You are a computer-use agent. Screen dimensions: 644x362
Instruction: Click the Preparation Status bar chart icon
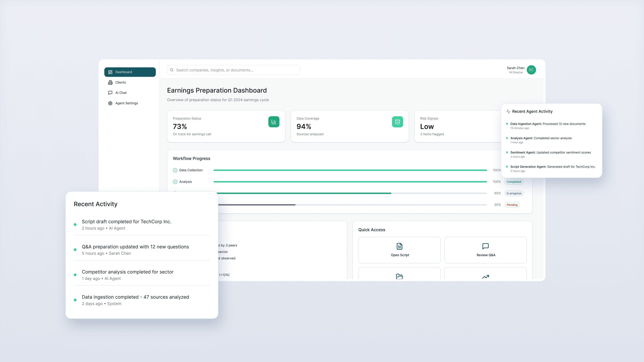tap(274, 122)
